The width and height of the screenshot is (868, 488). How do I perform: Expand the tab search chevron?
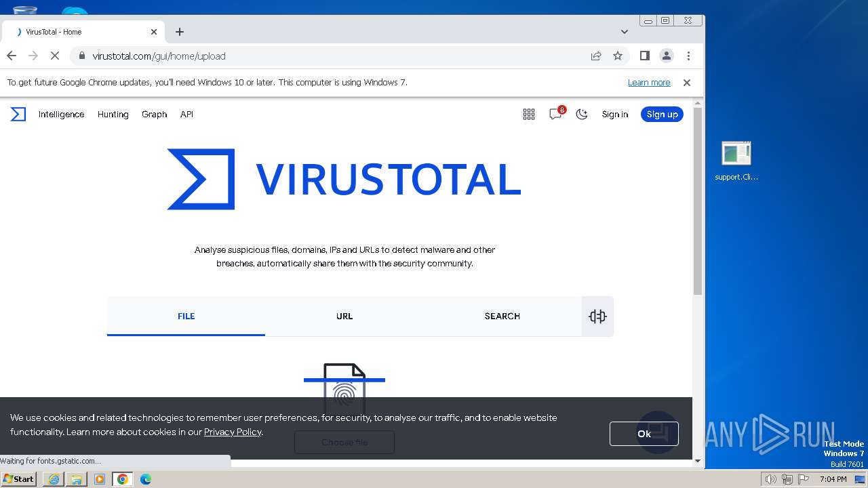point(625,32)
